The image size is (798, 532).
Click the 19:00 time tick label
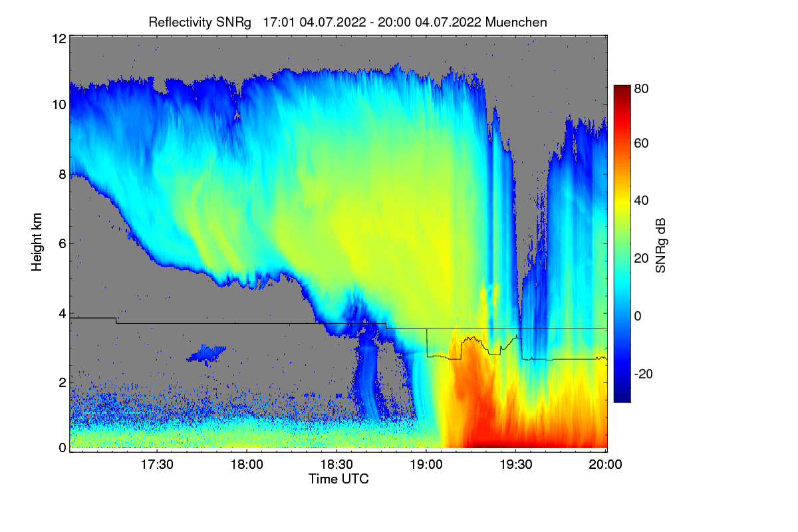click(x=426, y=464)
